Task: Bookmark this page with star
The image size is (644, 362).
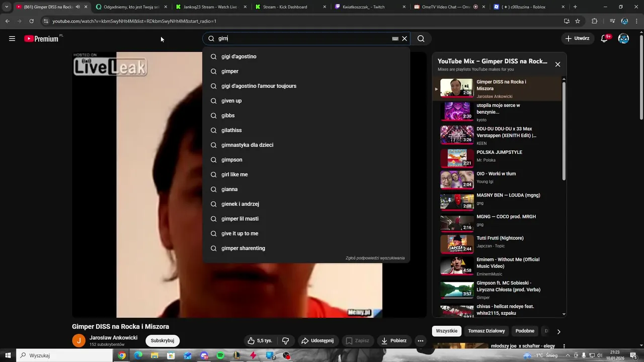Action: 578,21
